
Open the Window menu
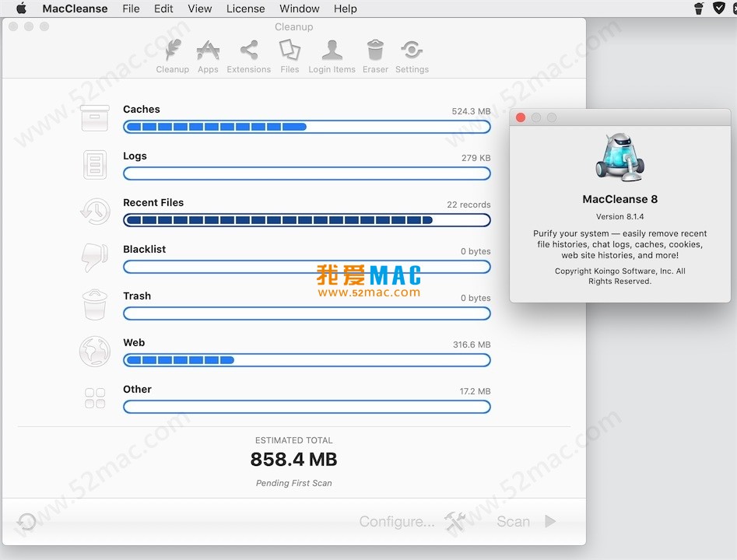coord(300,9)
